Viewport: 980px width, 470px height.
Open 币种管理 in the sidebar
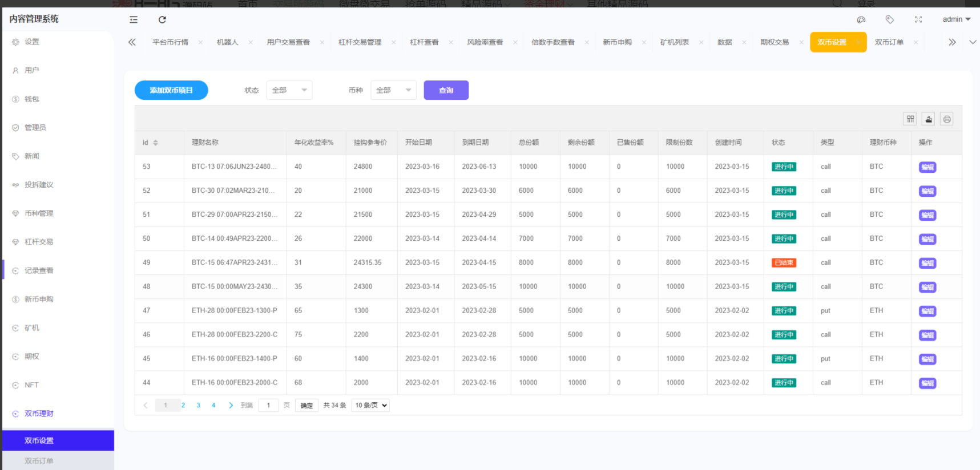(x=39, y=213)
